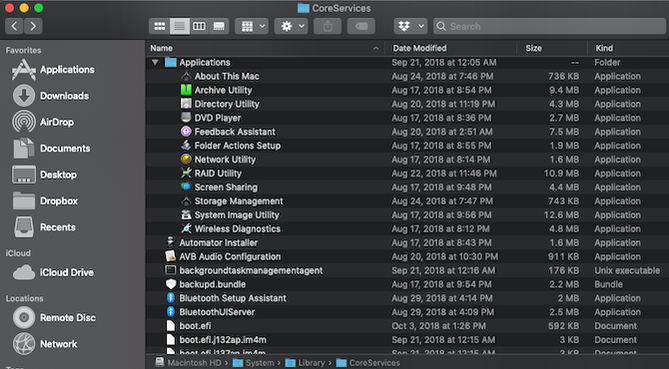Viewport: 669px width, 369px height.
Task: Select Network in the sidebar
Action: tap(45, 344)
